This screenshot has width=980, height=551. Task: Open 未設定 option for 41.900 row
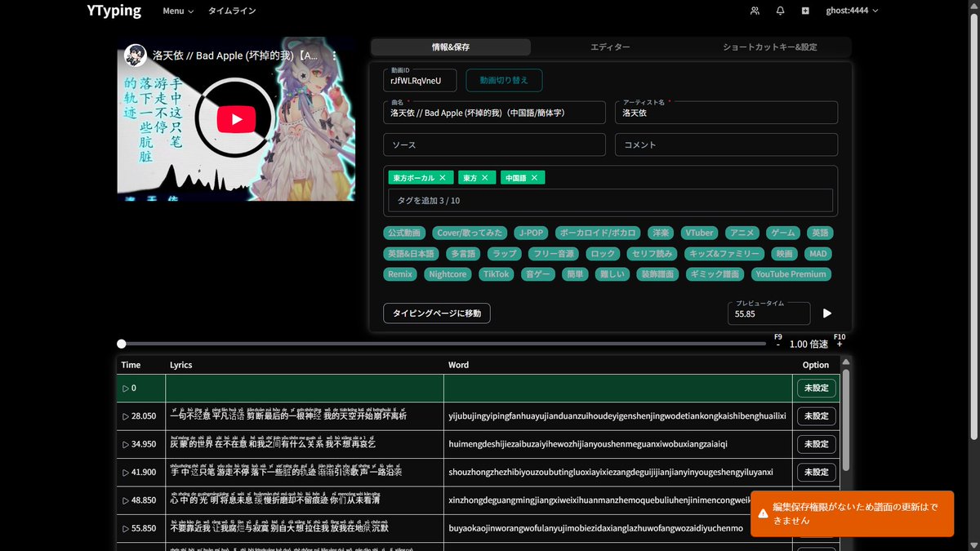[x=816, y=472]
